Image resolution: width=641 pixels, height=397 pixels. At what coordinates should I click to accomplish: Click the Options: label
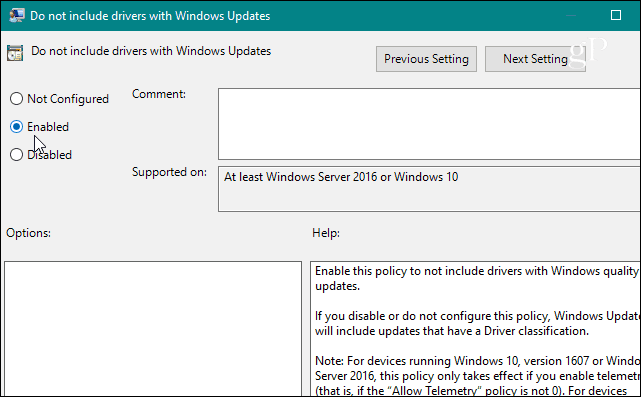pyautogui.click(x=29, y=233)
